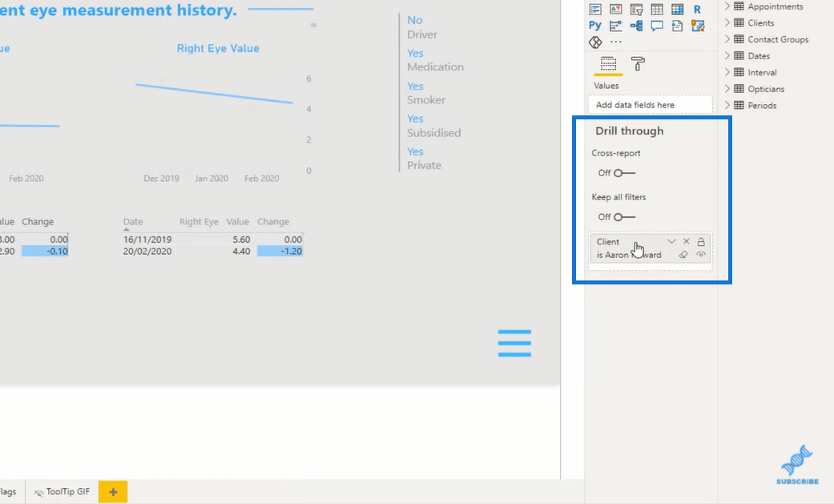Select the highlighted -1.20 change cell

click(x=280, y=252)
